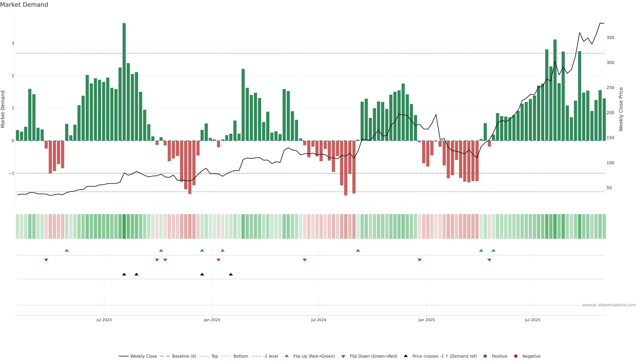
Task: Click the green Positive circle in the legend
Action: point(485,356)
